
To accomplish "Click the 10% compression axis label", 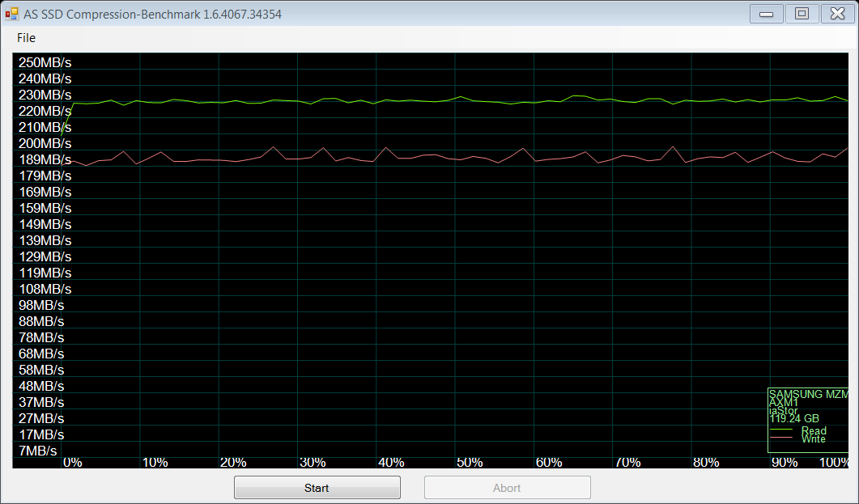I will (155, 463).
